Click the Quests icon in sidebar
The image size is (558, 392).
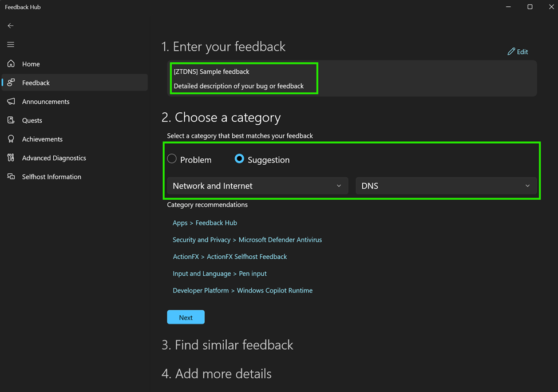(x=11, y=120)
